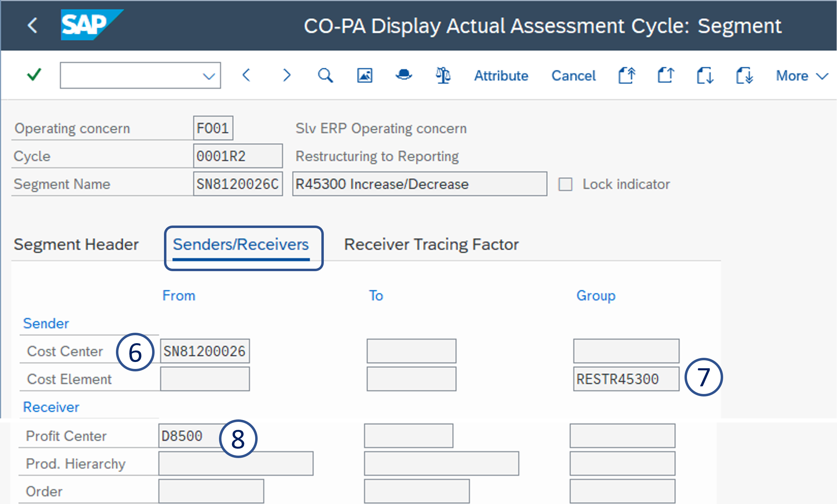Click the hat services icon
Screen dimensions: 837x504
404,75
